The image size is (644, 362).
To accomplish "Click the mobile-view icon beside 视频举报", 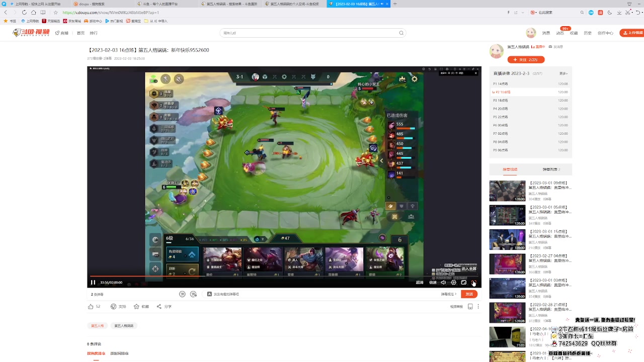I will [470, 306].
